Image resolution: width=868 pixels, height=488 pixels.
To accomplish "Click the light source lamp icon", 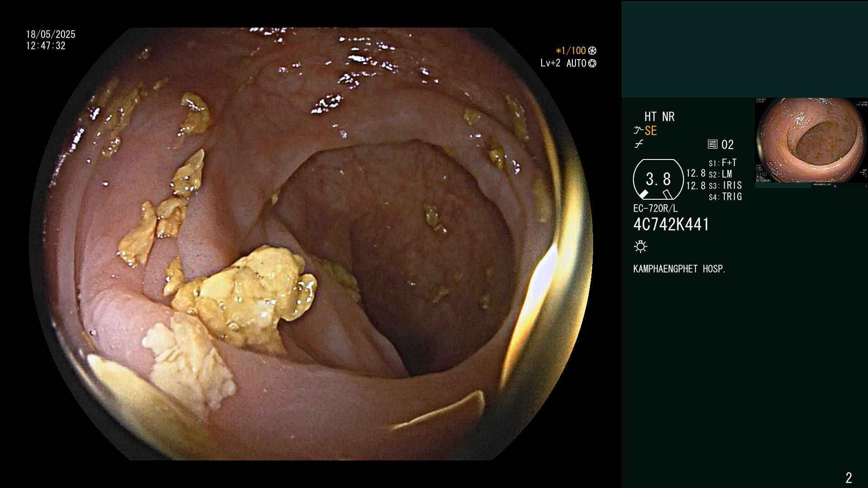I will [641, 247].
